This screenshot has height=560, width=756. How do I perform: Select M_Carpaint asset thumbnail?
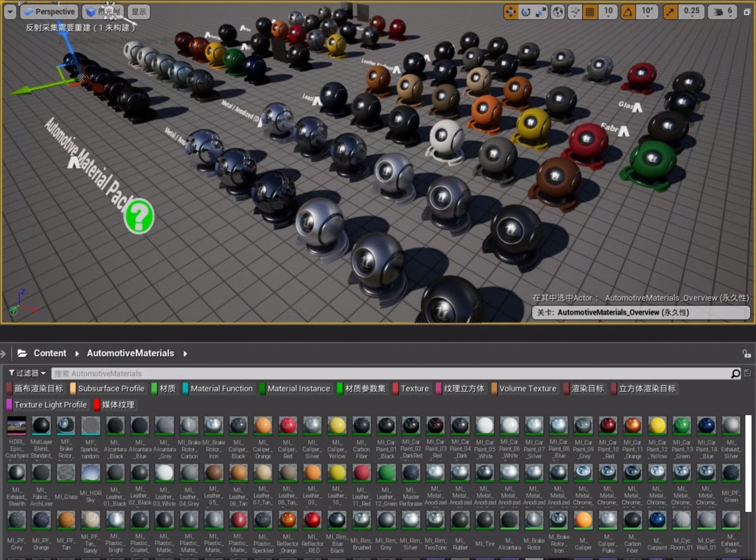coord(657,520)
